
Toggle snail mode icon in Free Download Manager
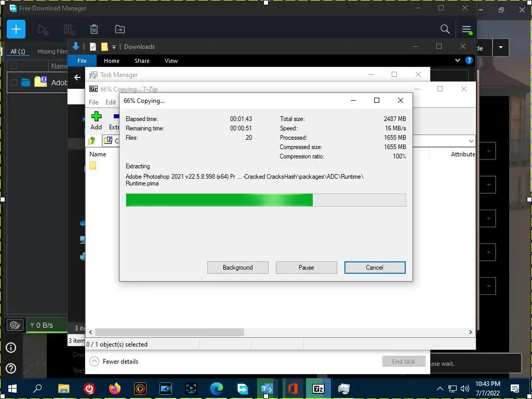[x=15, y=325]
